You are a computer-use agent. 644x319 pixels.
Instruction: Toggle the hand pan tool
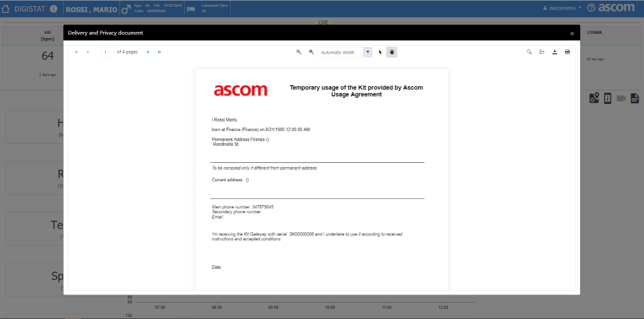392,52
